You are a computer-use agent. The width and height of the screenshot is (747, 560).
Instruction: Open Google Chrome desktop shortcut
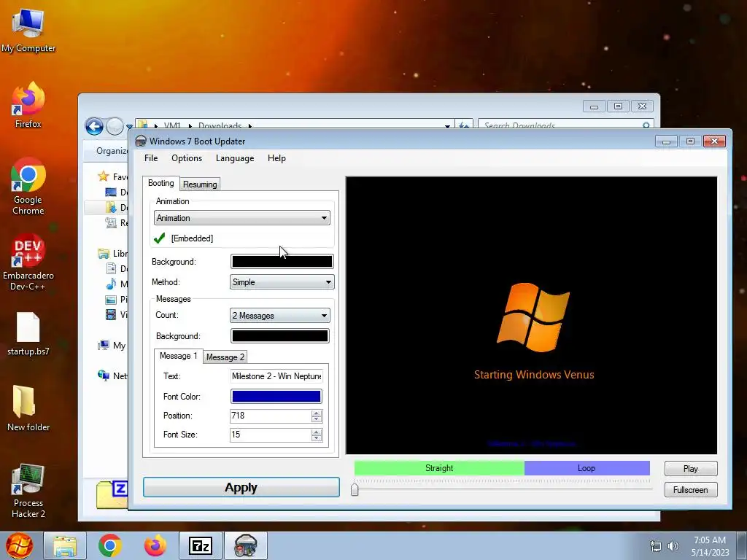click(x=28, y=187)
